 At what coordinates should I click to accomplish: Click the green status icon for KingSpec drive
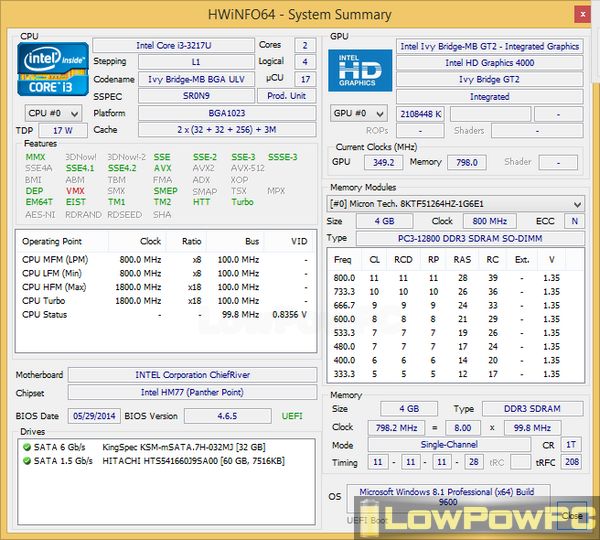27,447
